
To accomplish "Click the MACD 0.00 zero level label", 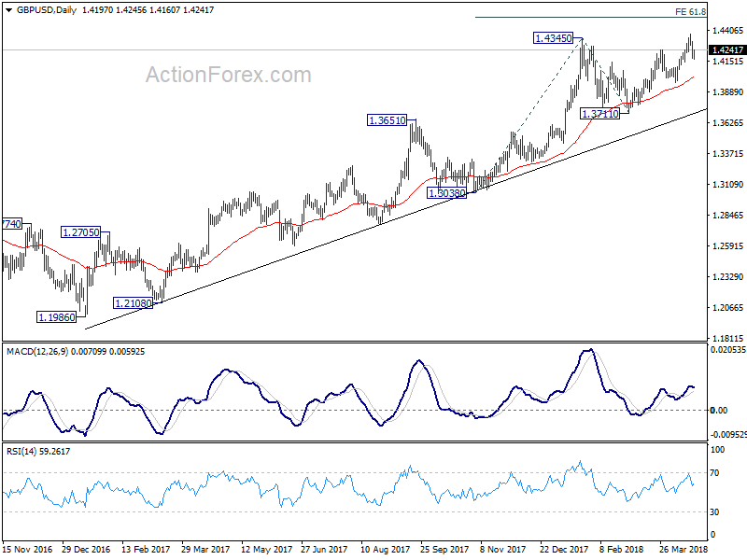I will 718,410.
